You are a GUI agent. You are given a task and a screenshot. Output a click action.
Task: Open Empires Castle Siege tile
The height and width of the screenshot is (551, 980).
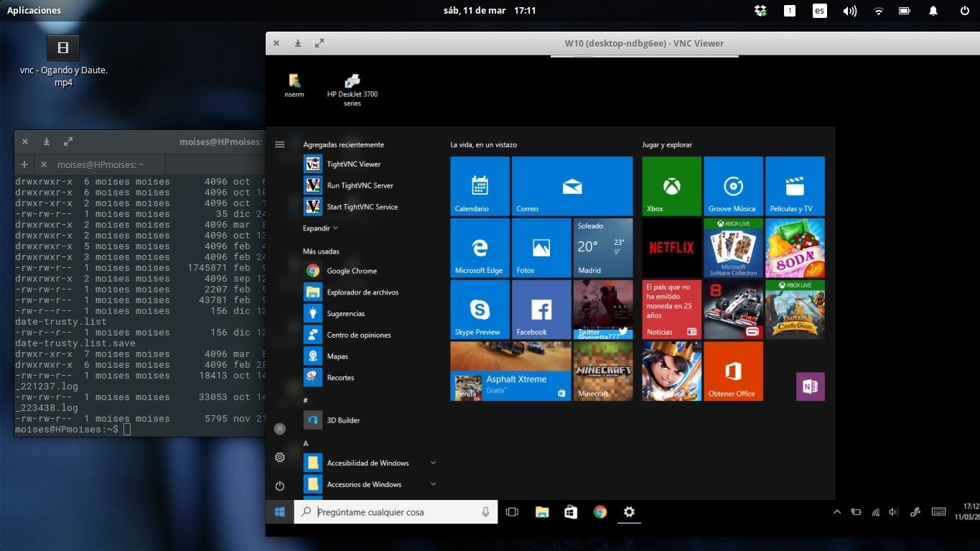795,310
